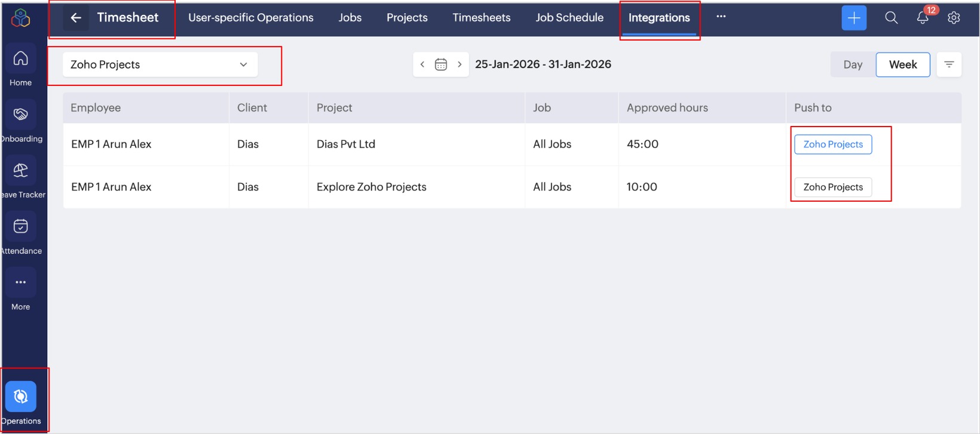
Task: Click the Home icon in sidebar
Action: coord(21,59)
